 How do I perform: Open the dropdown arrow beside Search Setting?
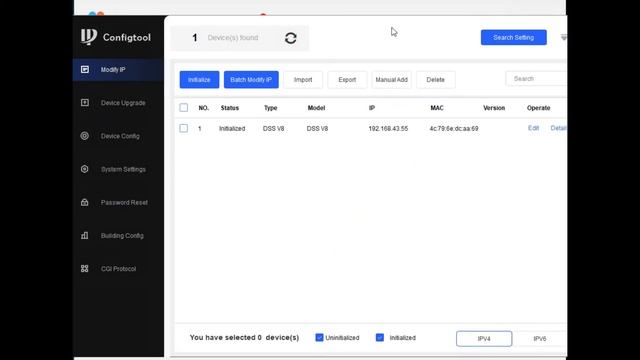coord(563,38)
